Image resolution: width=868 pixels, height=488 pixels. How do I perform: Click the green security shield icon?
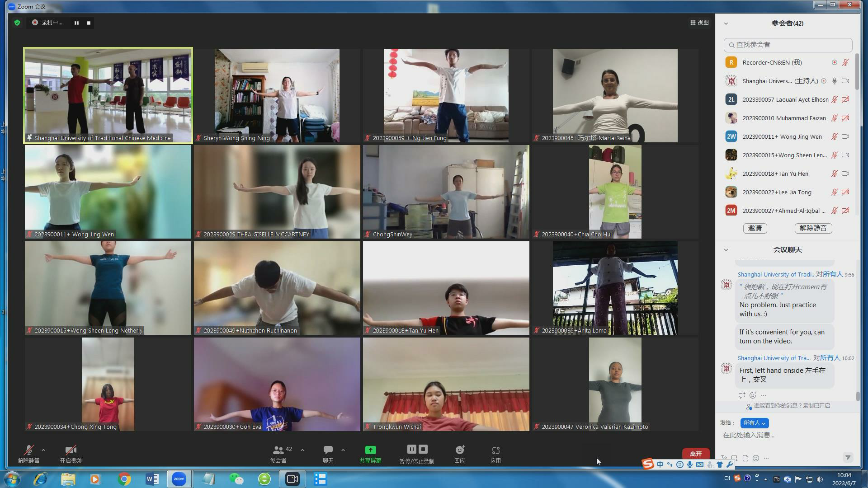(x=17, y=23)
